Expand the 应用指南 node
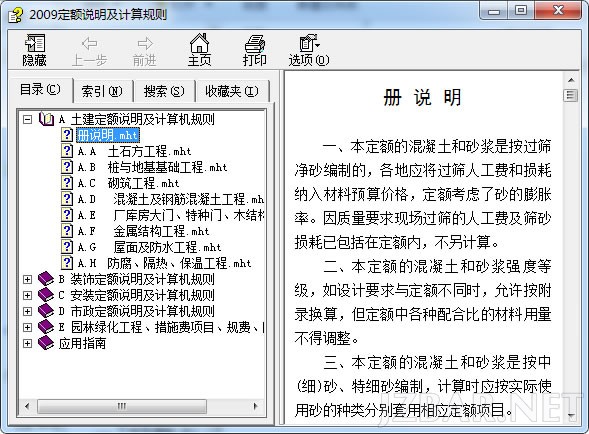Screen dimensions: 589x434 pyautogui.click(x=27, y=343)
